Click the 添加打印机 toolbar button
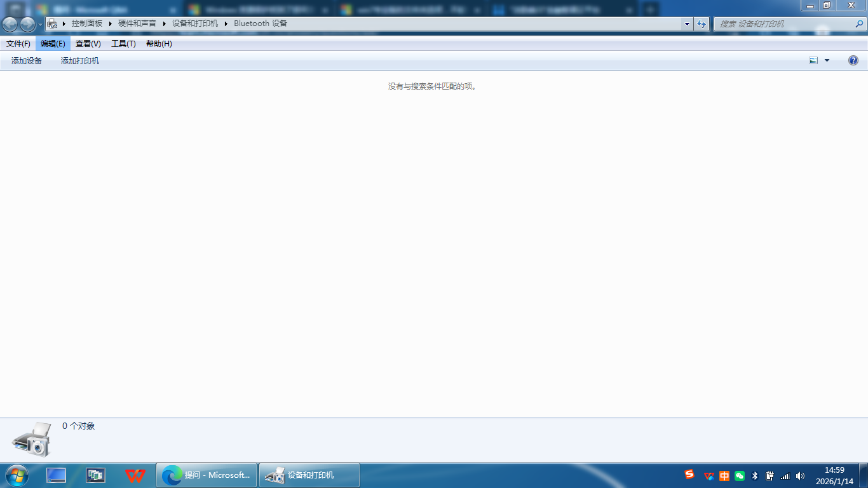 pyautogui.click(x=80, y=61)
